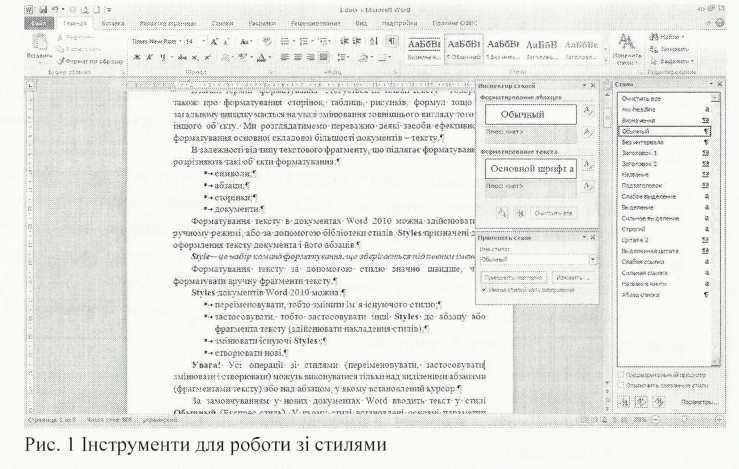This screenshot has width=739, height=469.
Task: Toggle underline formatting (Ч)
Action: [163, 58]
